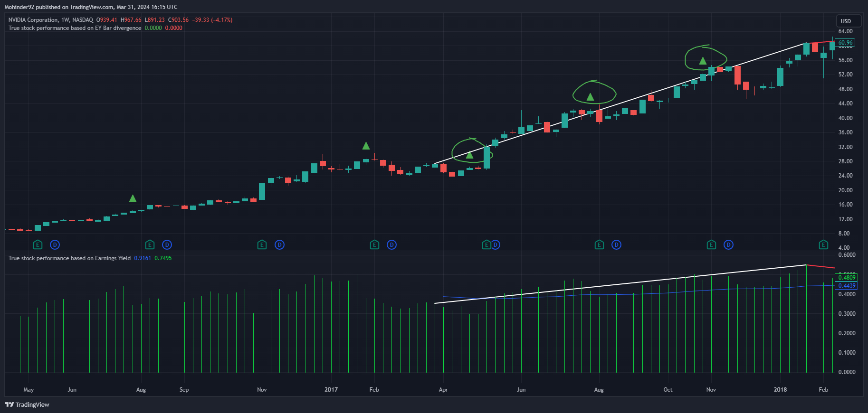The image size is (868, 413).
Task: Select the earnings E icon near Aug 2016
Action: click(150, 245)
